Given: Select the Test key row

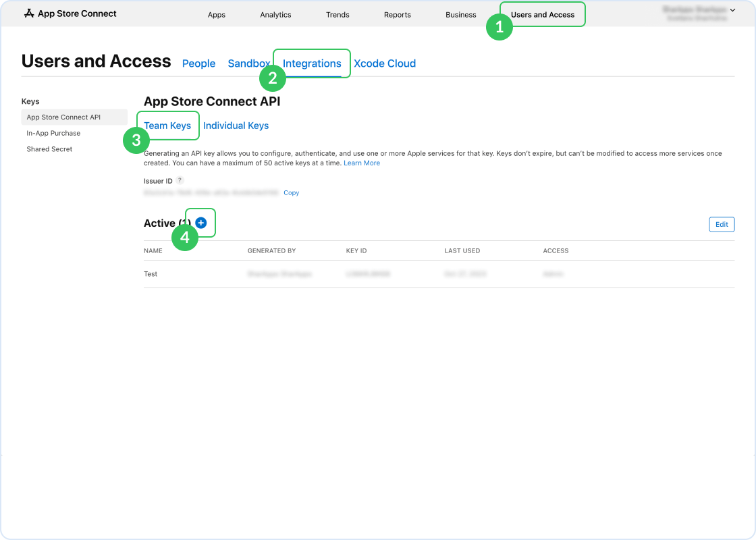Looking at the screenshot, I should click(150, 274).
